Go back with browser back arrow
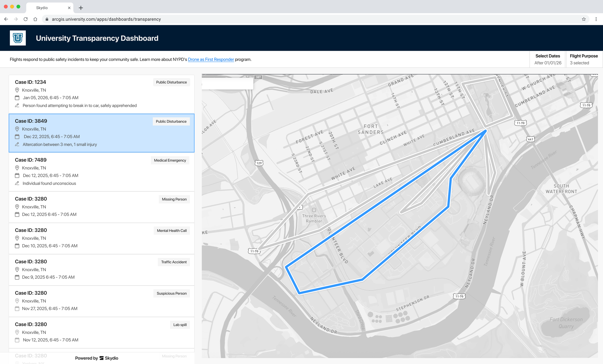This screenshot has height=364, width=603. (x=6, y=19)
